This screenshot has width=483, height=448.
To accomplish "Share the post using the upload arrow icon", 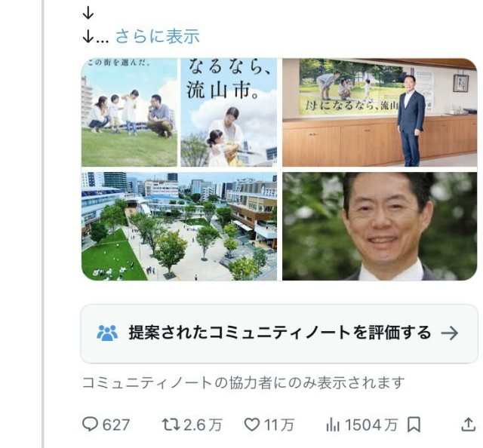I will [468, 425].
